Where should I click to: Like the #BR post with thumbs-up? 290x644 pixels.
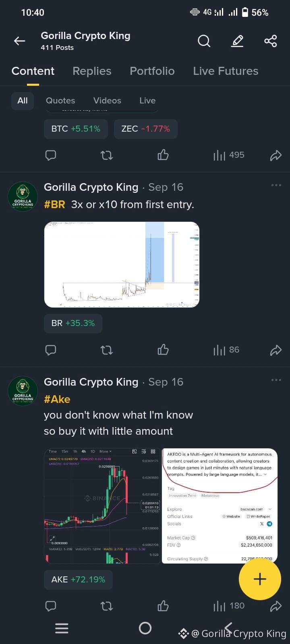coord(163,349)
